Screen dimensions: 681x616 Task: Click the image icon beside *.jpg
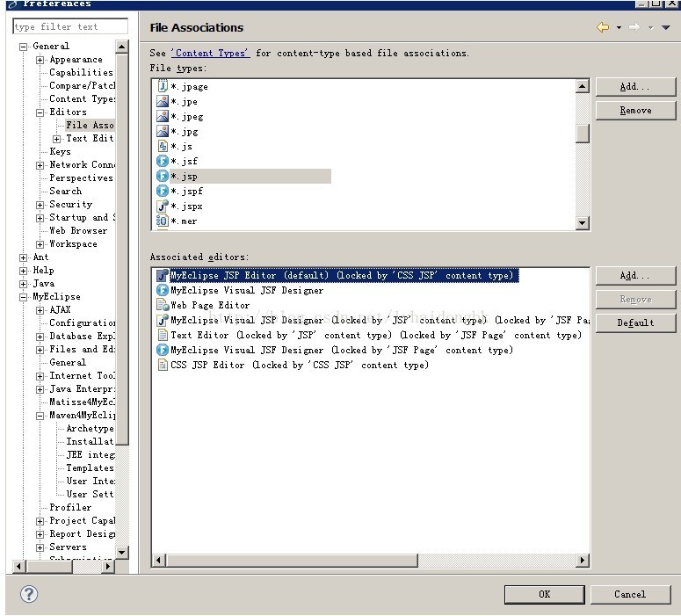(163, 131)
